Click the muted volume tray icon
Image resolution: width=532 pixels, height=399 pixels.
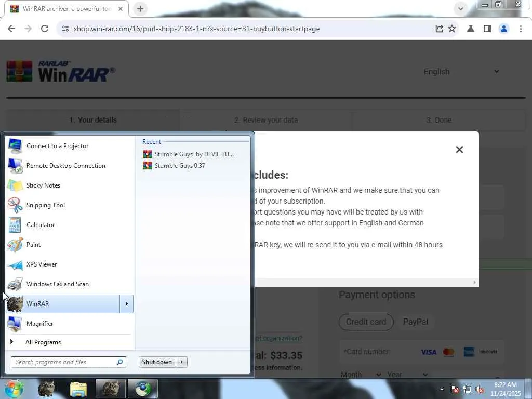click(x=480, y=389)
